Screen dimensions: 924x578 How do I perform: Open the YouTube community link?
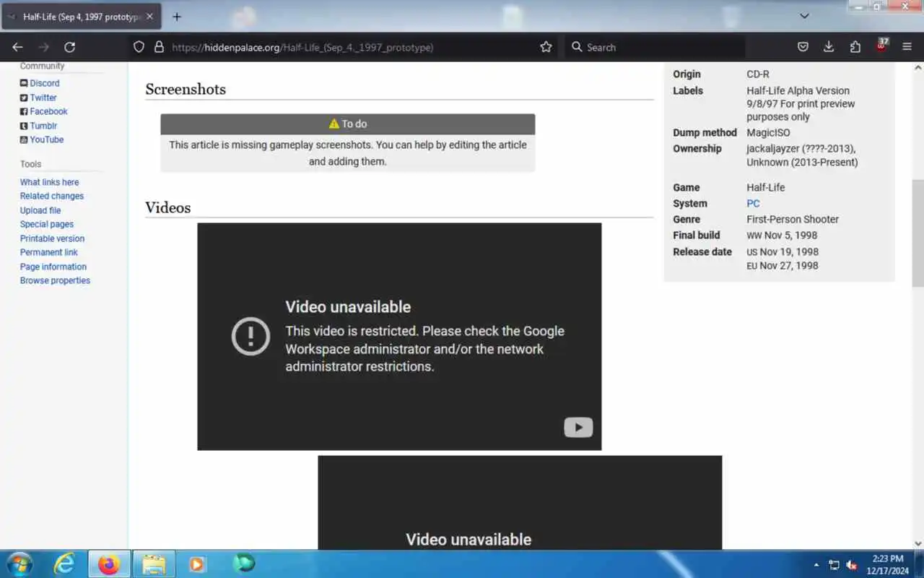(47, 139)
